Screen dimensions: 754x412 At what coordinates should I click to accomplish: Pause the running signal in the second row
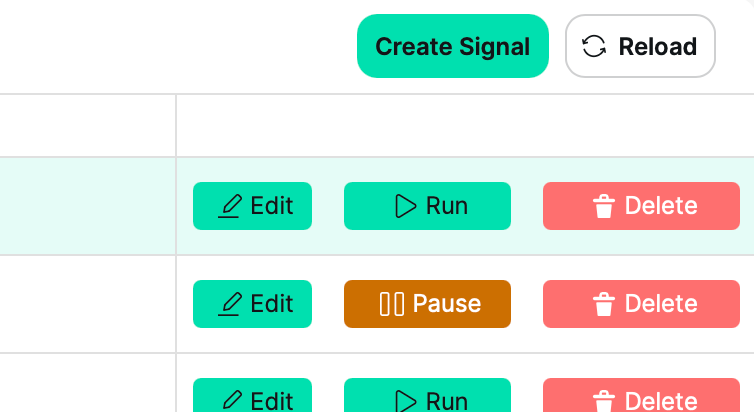(427, 304)
